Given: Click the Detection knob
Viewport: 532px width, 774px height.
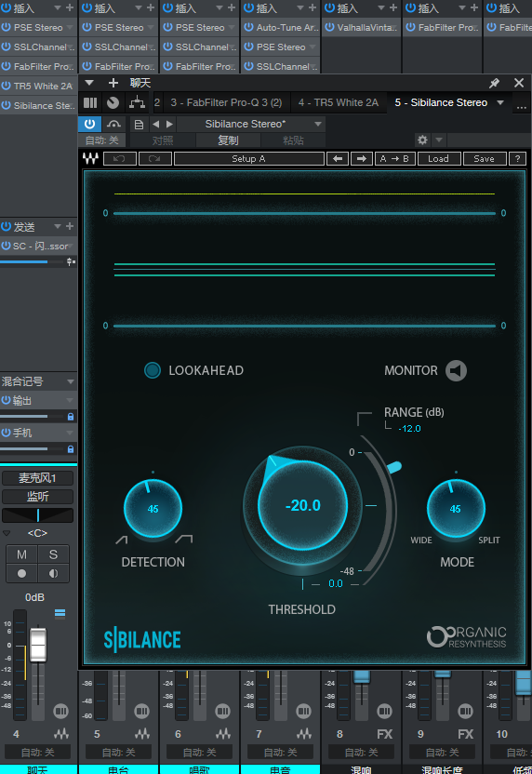Looking at the screenshot, I should pos(153,509).
